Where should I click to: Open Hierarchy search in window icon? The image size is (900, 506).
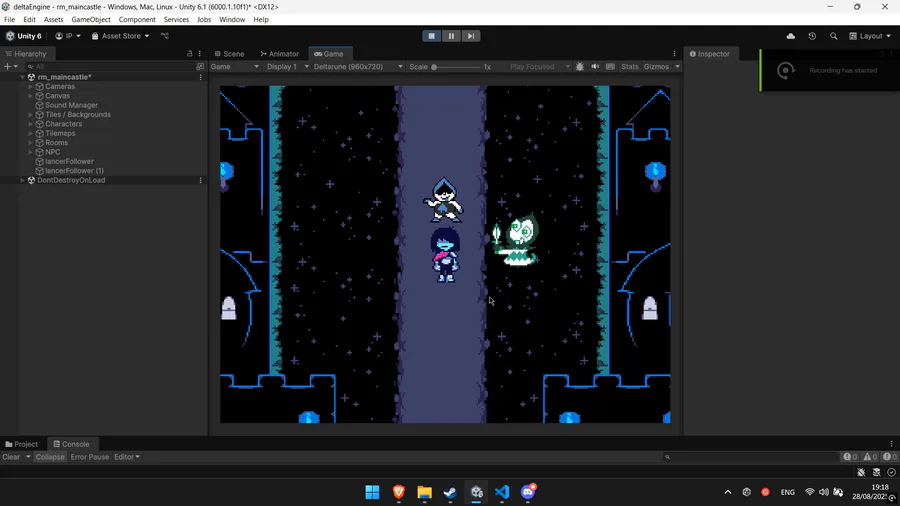(x=200, y=67)
